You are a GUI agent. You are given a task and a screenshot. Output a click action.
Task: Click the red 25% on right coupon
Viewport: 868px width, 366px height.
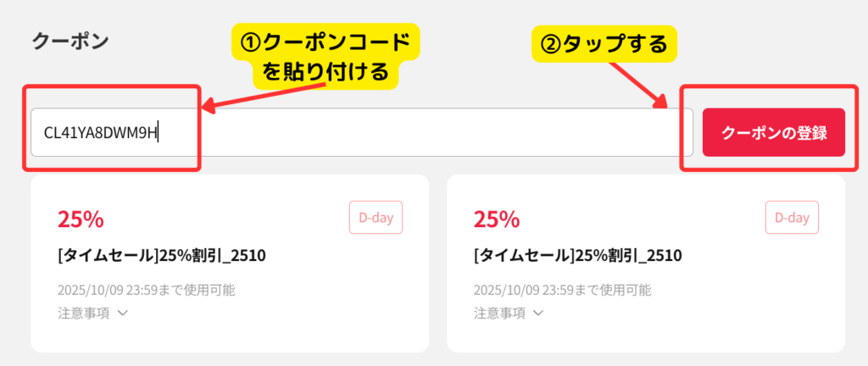pos(497,219)
